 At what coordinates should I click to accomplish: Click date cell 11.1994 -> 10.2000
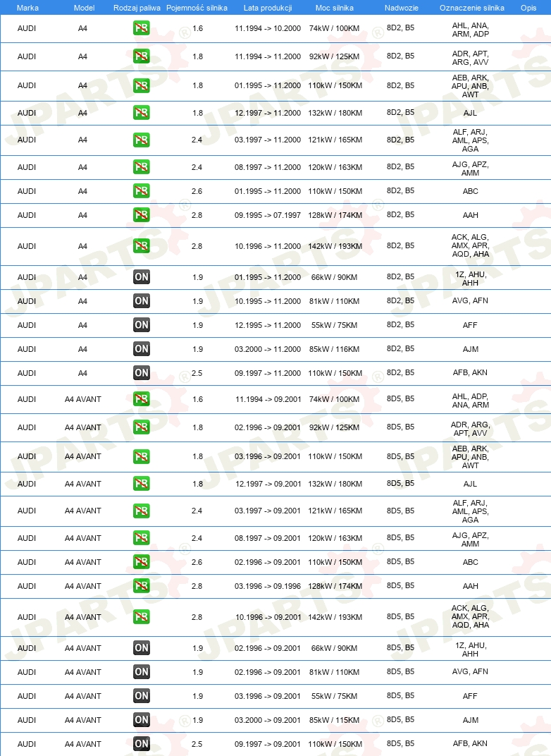coord(268,28)
